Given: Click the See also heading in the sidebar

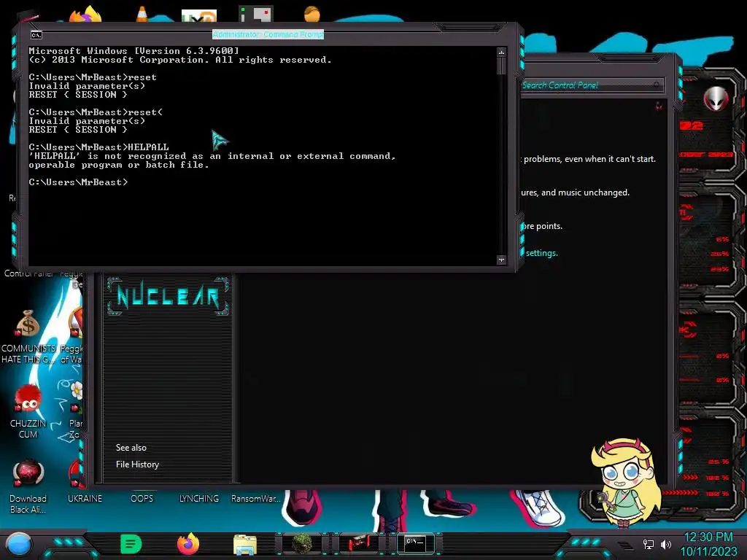Looking at the screenshot, I should [131, 448].
